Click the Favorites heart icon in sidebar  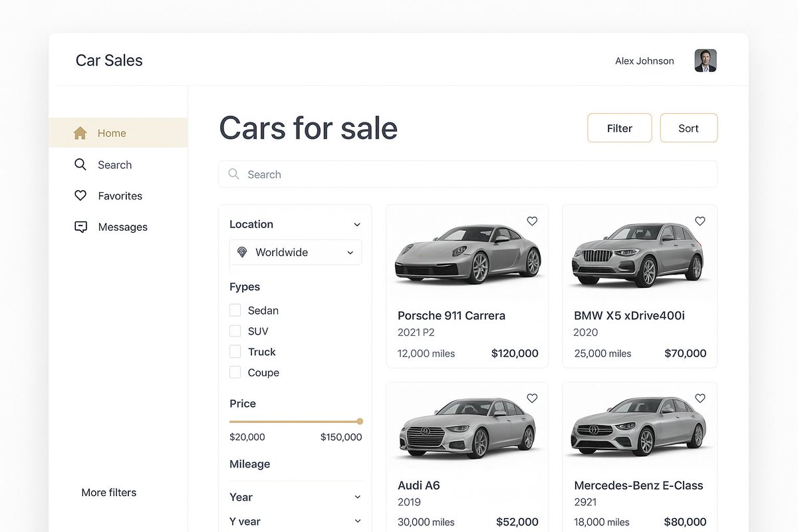click(x=80, y=196)
